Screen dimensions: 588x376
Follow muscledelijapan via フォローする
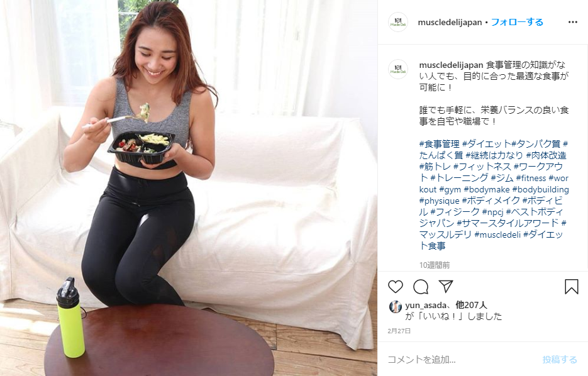coord(517,22)
